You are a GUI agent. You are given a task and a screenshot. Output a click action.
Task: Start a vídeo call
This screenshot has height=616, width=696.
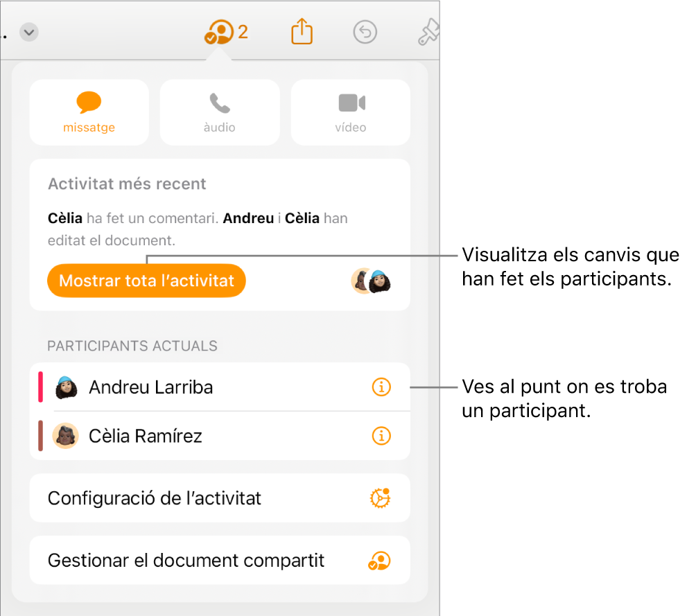(350, 112)
